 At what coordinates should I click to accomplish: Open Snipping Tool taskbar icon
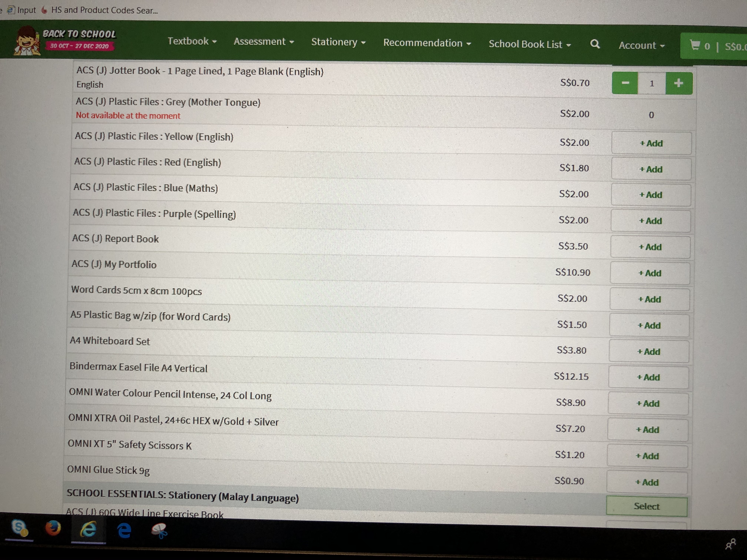coord(159,531)
